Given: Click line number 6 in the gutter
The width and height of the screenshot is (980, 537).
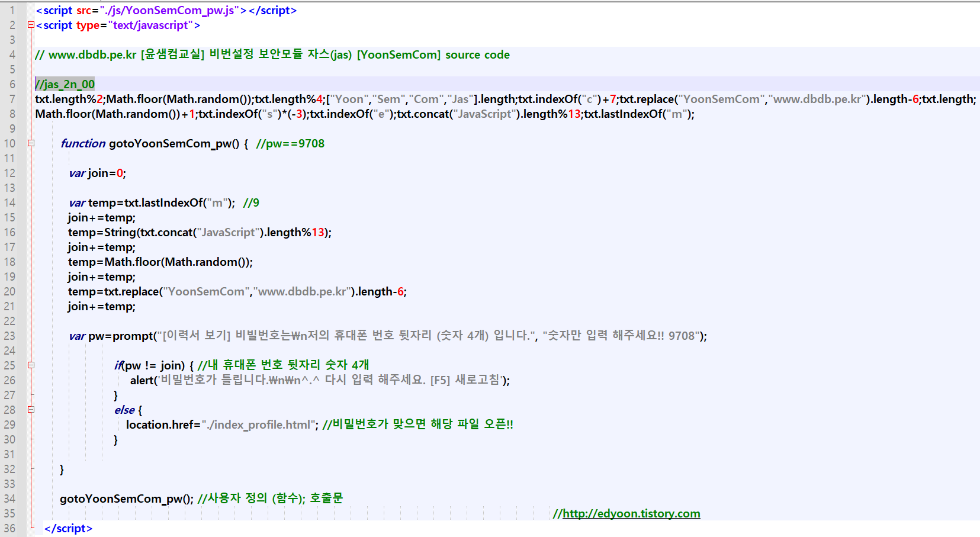Looking at the screenshot, I should point(12,84).
